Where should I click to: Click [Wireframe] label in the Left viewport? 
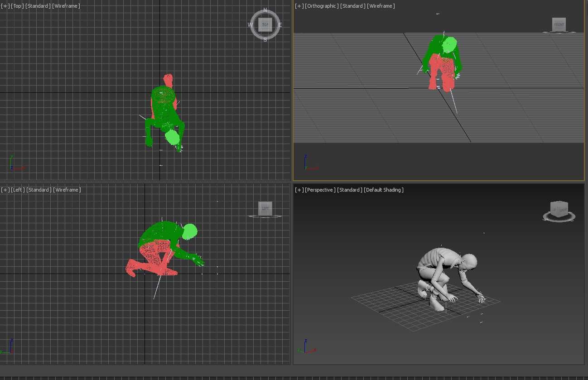click(x=67, y=190)
